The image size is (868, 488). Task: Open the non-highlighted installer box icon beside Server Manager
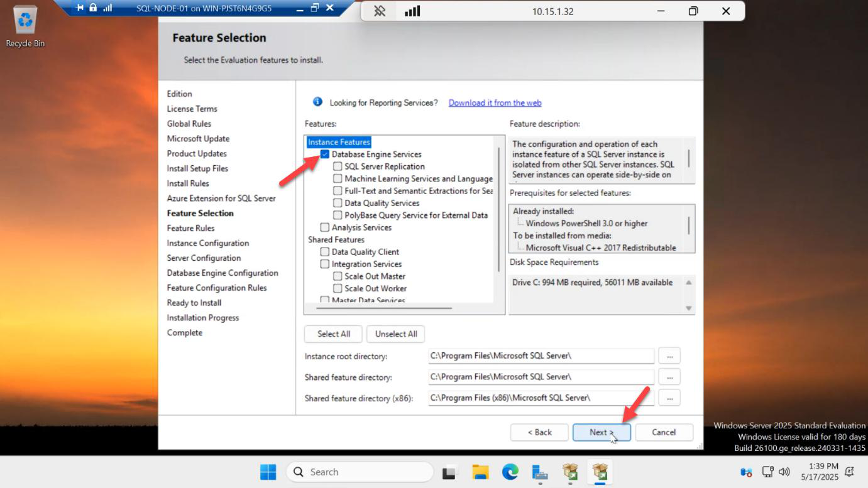point(570,472)
